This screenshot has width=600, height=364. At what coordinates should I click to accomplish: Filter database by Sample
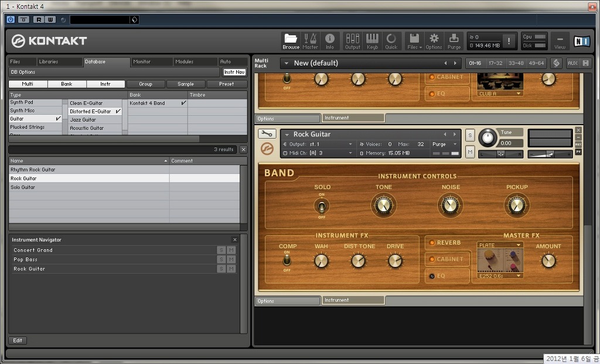tap(186, 84)
